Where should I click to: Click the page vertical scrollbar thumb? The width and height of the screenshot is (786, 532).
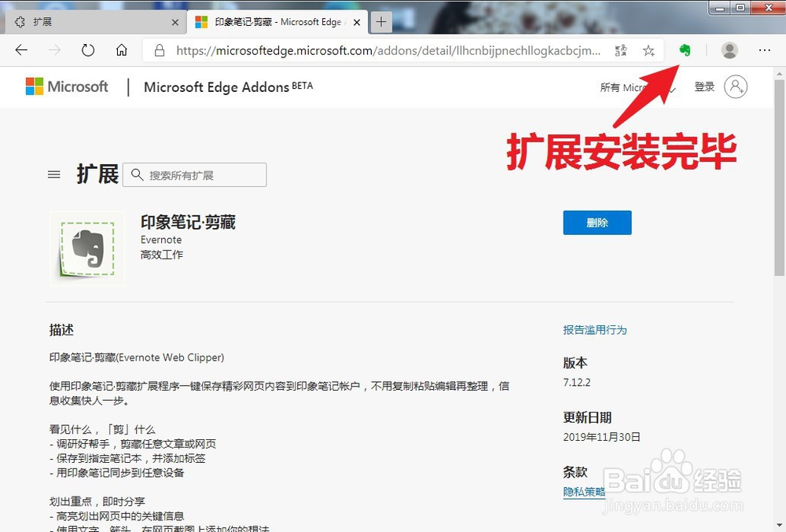(780, 178)
